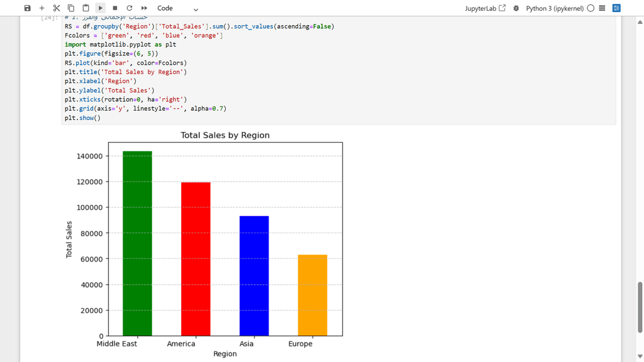
Task: Run the selected cell
Action: [101, 8]
